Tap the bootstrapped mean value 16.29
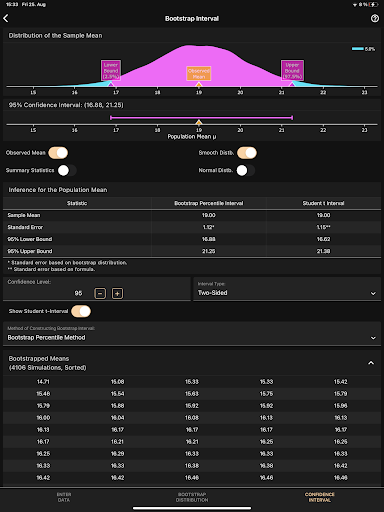Viewport: 384px width, 512px height. (x=117, y=454)
